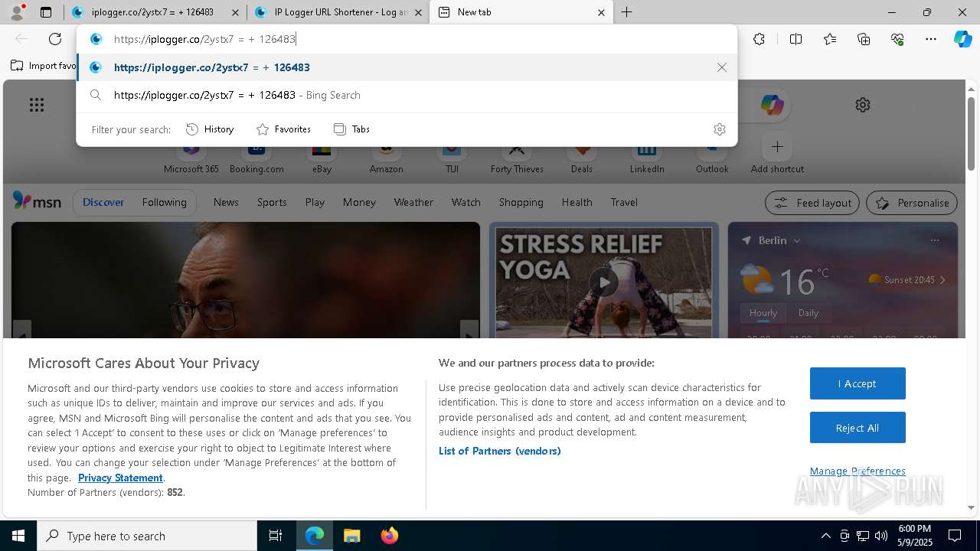Open the Travel category
The width and height of the screenshot is (980, 551).
(624, 202)
